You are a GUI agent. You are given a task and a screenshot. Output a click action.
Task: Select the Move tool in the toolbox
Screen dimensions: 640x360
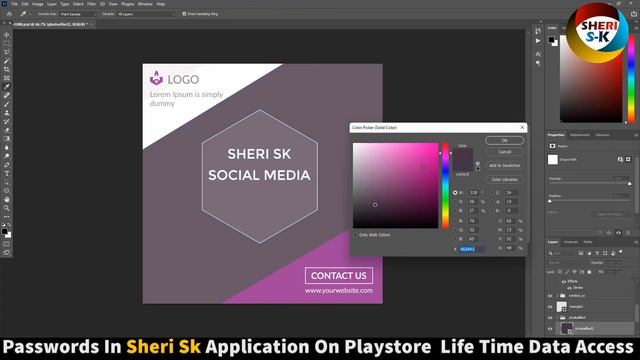(x=7, y=35)
